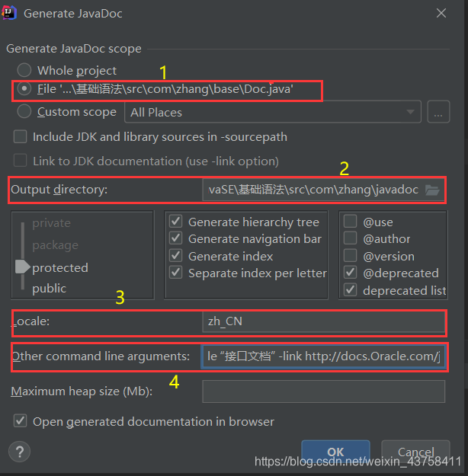Open the custom scope ellipsis browse button
The height and width of the screenshot is (476, 468).
coord(438,112)
